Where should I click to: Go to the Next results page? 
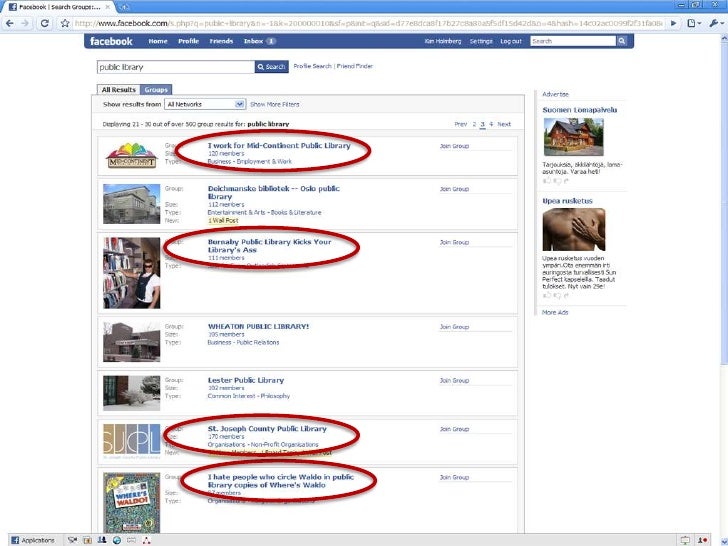click(x=504, y=124)
